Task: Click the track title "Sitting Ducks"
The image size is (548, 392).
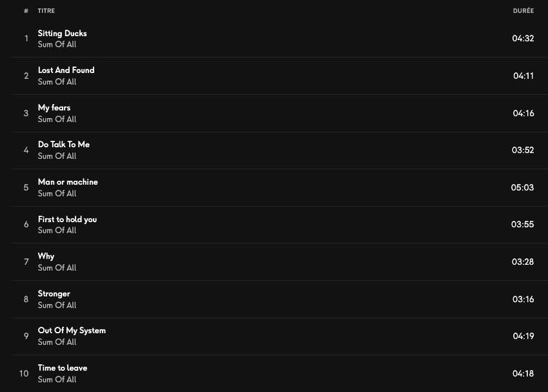Action: click(62, 34)
